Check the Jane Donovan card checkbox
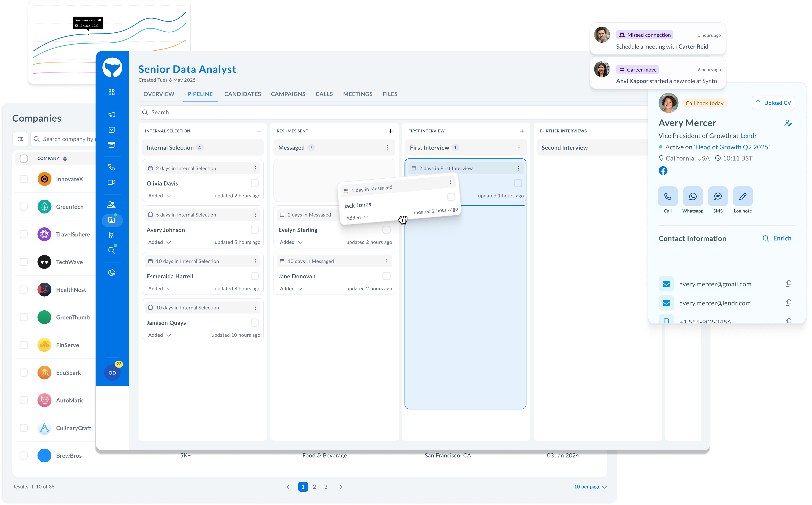 386,276
